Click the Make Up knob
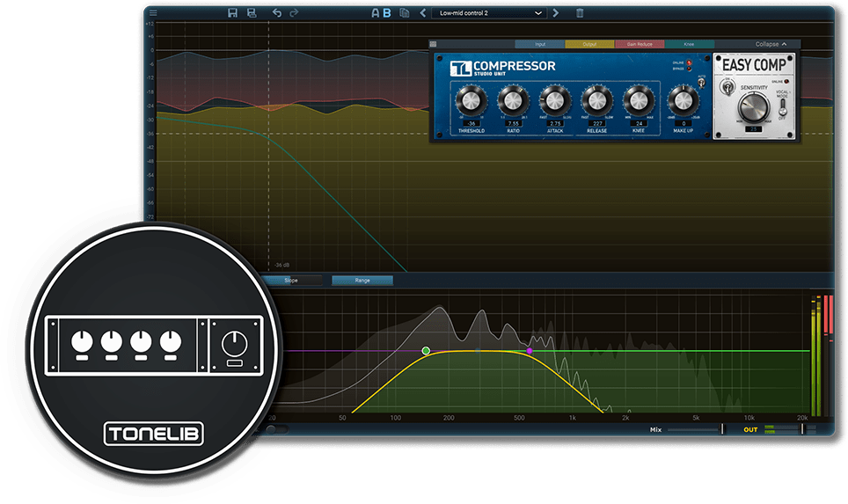Screen dimensions: 848x504 683,100
